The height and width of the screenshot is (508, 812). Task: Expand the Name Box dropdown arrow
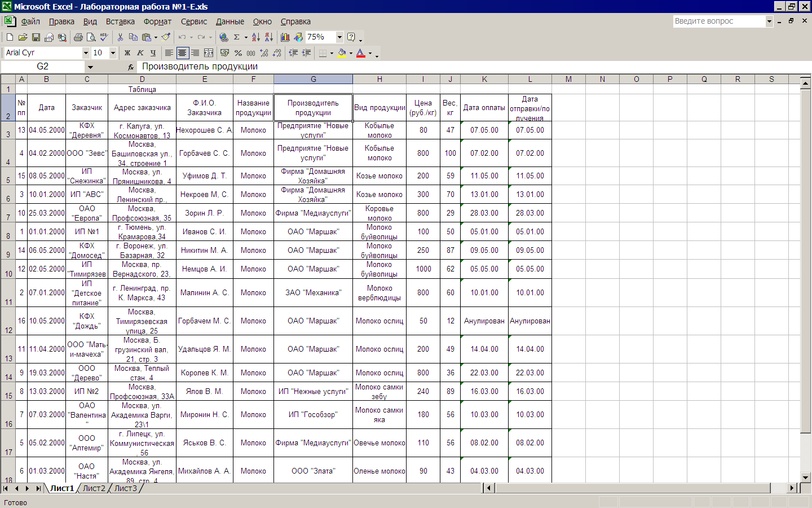pos(90,67)
